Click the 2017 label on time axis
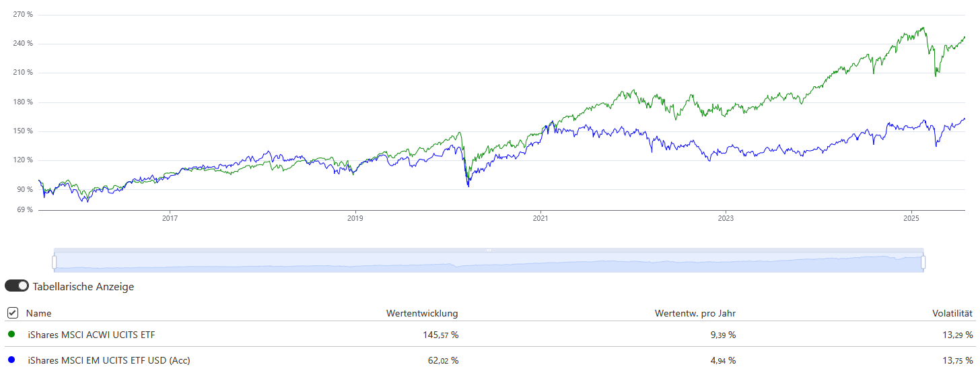 coord(170,218)
